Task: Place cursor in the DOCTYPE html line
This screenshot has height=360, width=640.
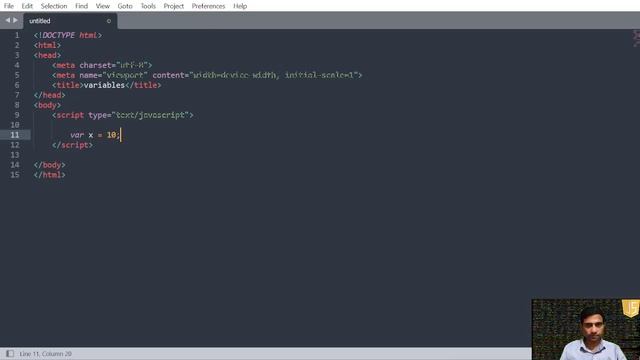Action: point(68,36)
